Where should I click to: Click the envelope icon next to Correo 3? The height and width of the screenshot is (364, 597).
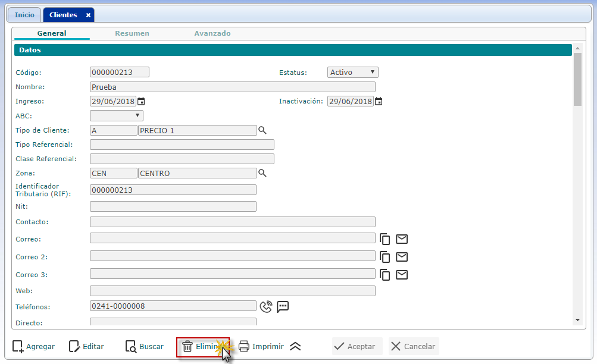pos(402,275)
